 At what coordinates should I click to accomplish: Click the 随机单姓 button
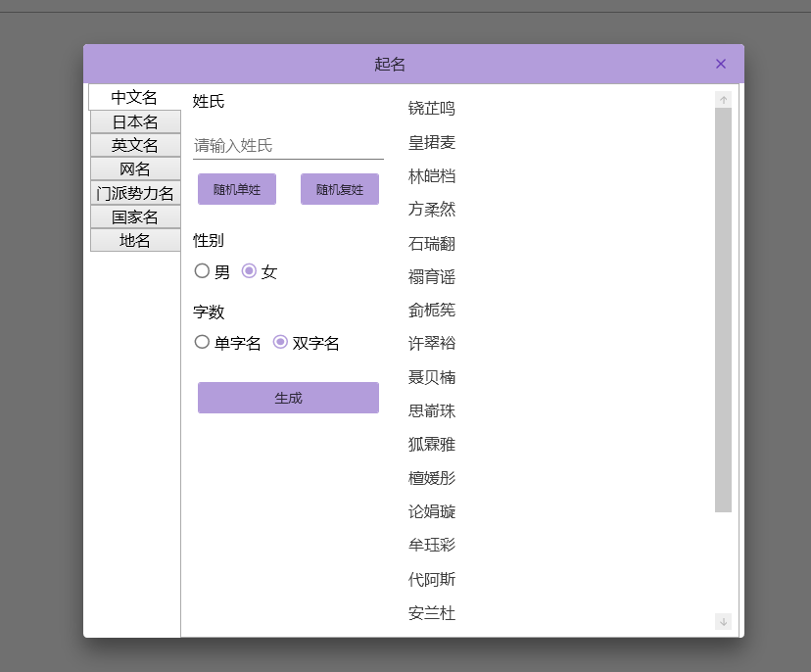236,189
